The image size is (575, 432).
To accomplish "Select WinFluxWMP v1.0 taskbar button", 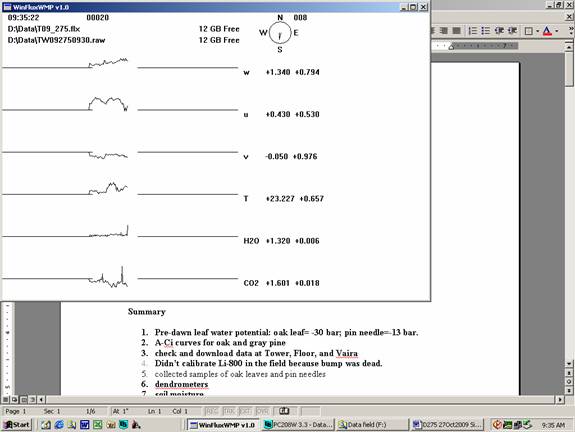I will [223, 425].
